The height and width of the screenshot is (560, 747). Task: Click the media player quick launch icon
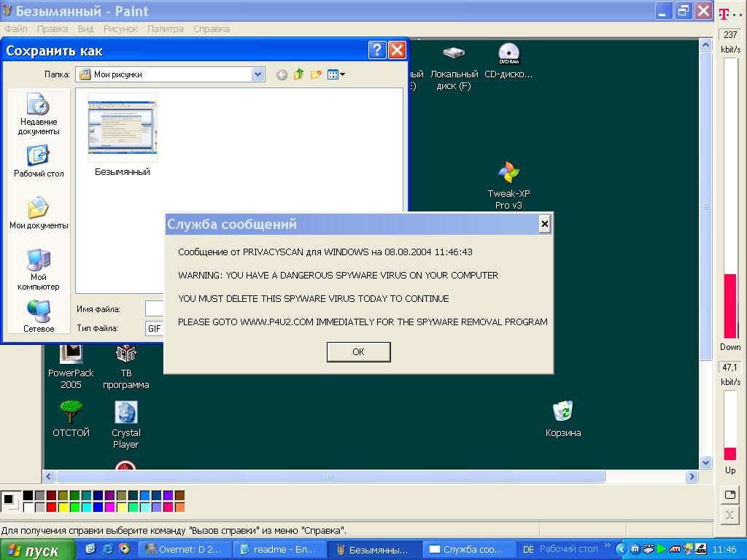124,549
